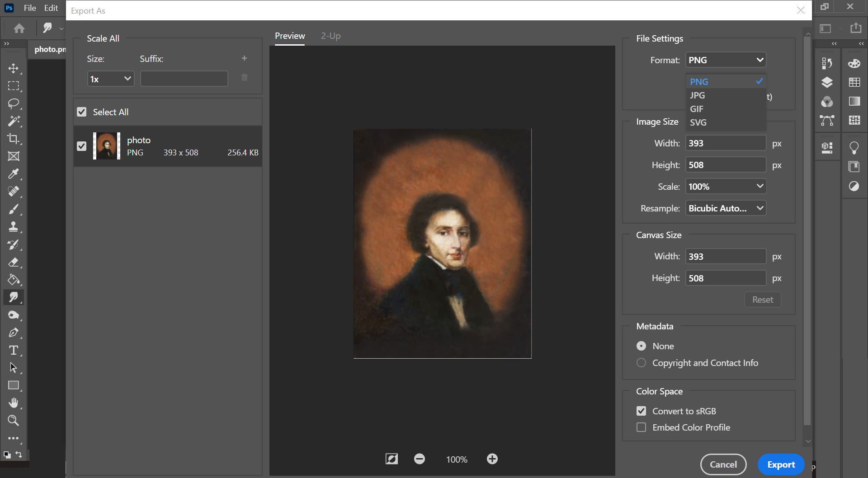Image resolution: width=868 pixels, height=478 pixels.
Task: Open the Scale 100% dropdown
Action: (x=726, y=187)
